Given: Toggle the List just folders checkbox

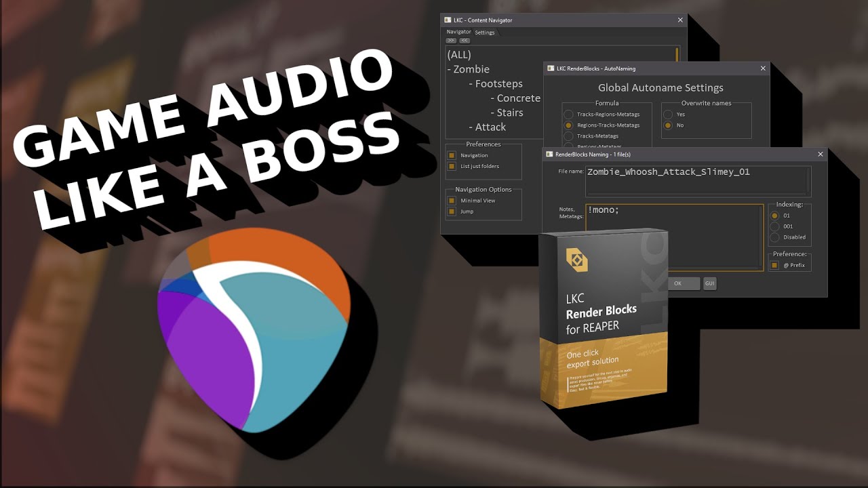Looking at the screenshot, I should pyautogui.click(x=452, y=166).
